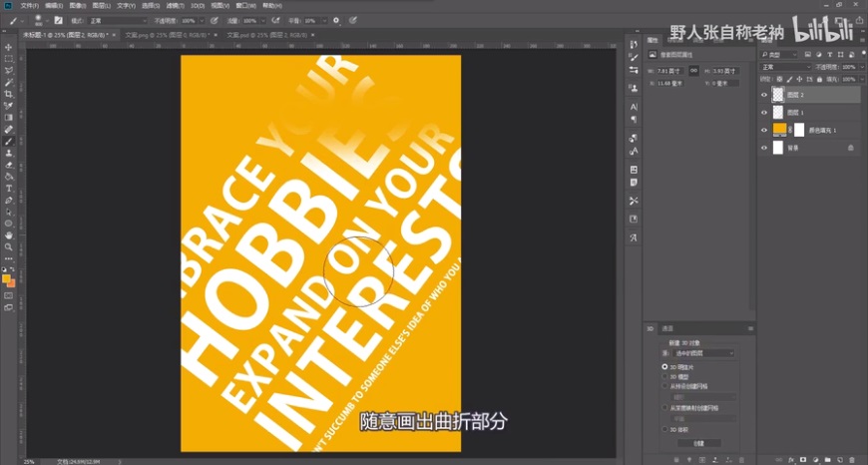Click the 图层 2 layer thumbnail
This screenshot has width=868, height=465.
point(778,95)
